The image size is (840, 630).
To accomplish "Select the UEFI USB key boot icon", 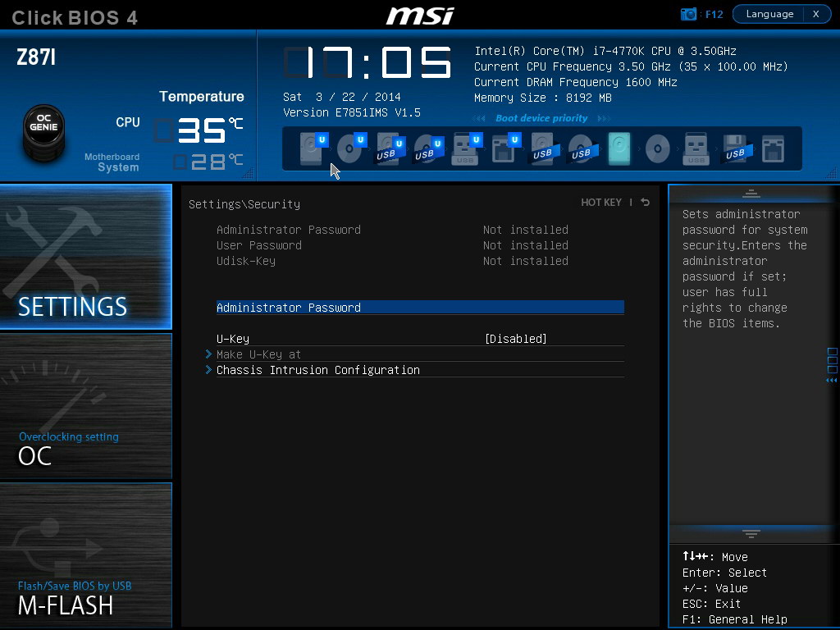I will (468, 148).
